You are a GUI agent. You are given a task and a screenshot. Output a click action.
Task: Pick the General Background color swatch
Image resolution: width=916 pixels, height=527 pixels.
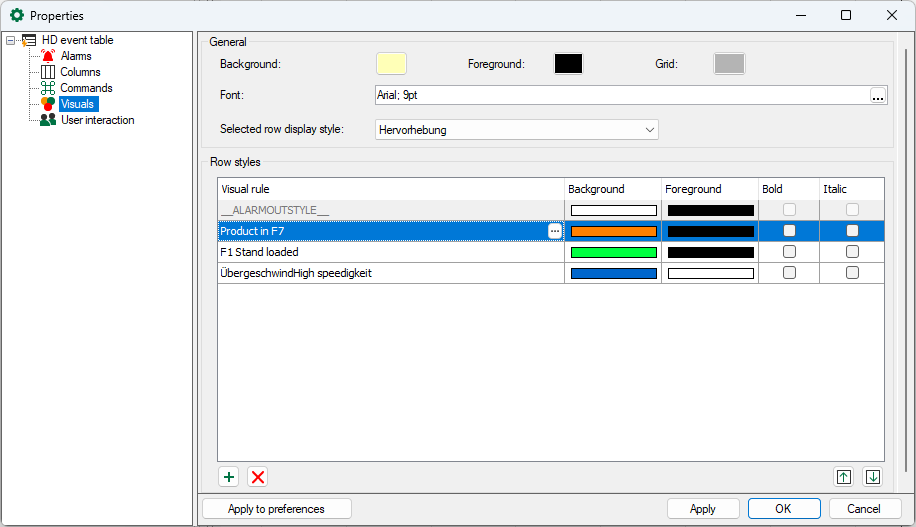(x=391, y=64)
